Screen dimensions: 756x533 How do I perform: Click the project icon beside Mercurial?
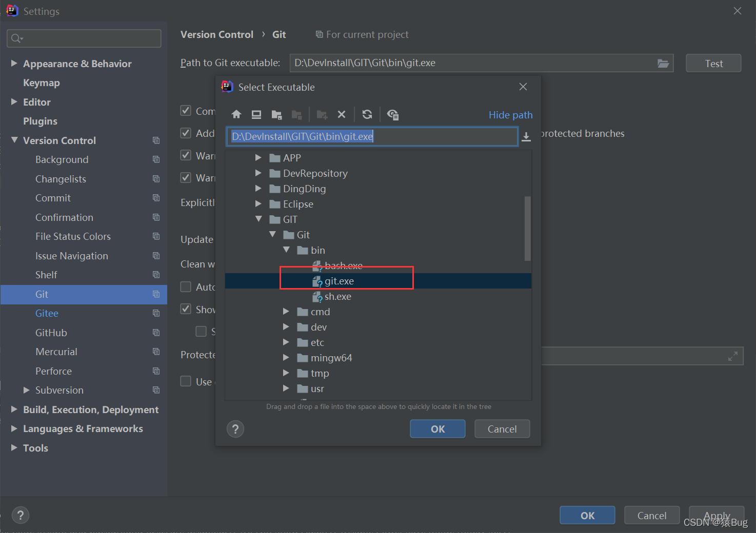[x=156, y=352]
